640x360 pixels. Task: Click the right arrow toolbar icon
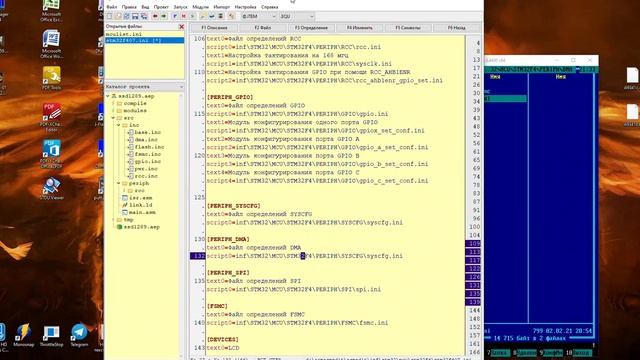point(164,16)
